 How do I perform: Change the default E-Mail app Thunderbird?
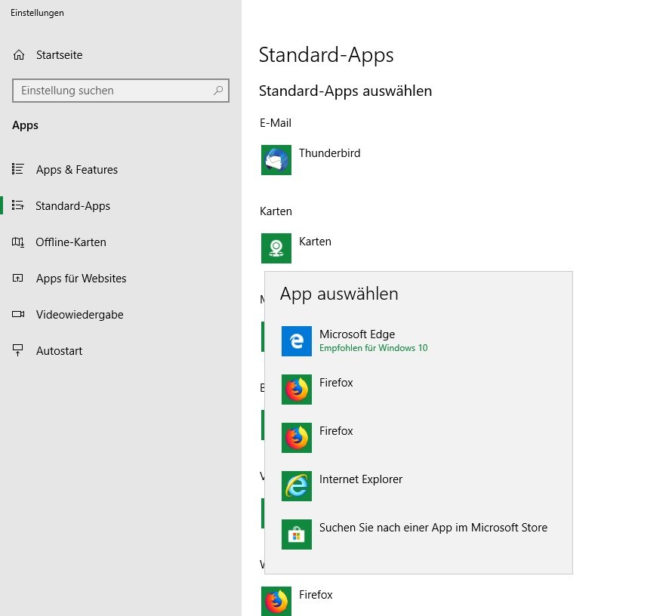(x=311, y=160)
